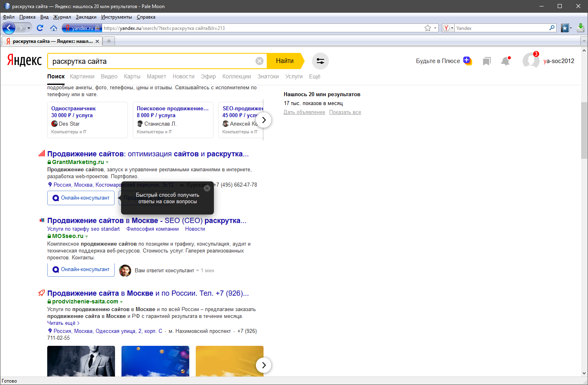Open the ya-soc2012 user avatar

point(531,61)
